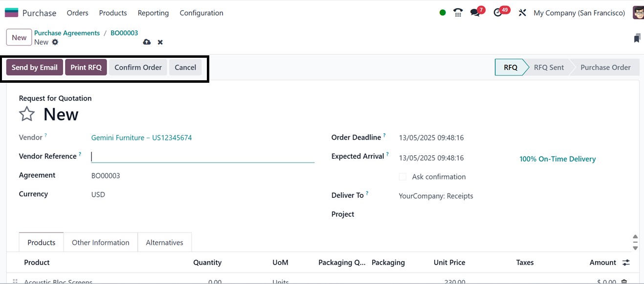Open the scheduled activities clock icon
Screen dimensions: 644x284
point(498,13)
